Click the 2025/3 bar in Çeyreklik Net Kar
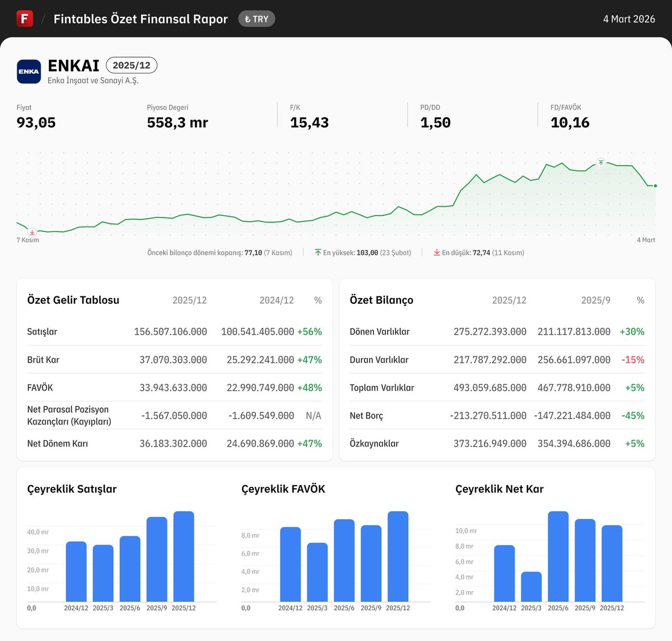The image size is (672, 641). (x=531, y=587)
